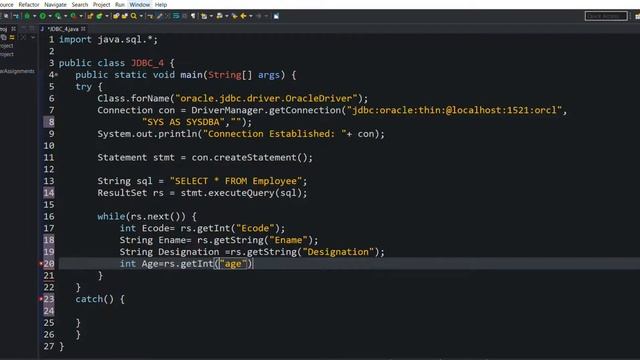Open run configurations dropdown arrow
The image size is (640, 360).
[x=50, y=16]
